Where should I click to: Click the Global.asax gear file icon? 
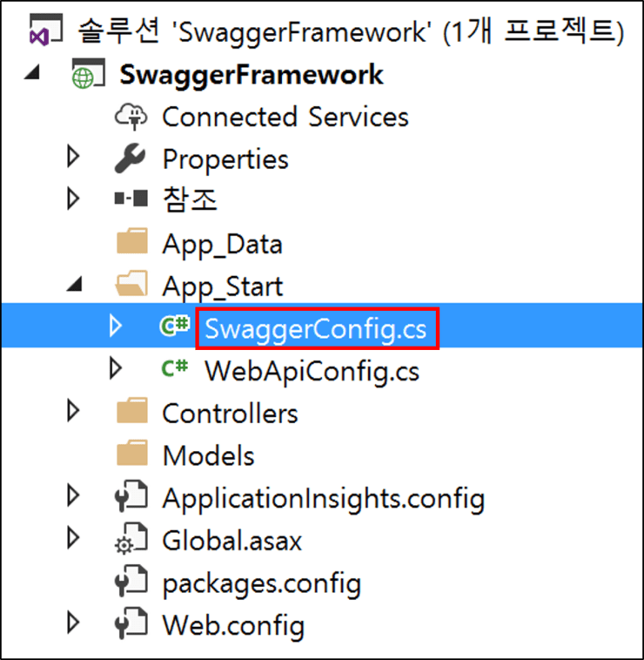[131, 541]
